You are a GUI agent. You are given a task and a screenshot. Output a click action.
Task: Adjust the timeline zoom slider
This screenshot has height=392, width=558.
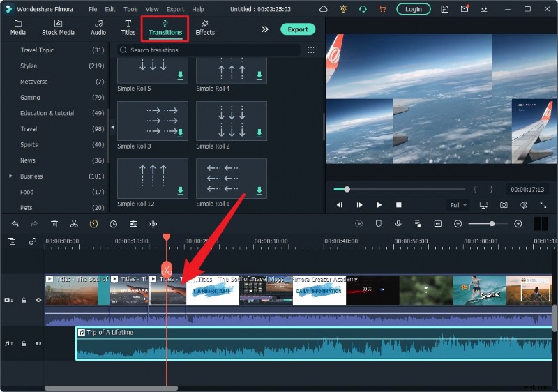pos(492,224)
